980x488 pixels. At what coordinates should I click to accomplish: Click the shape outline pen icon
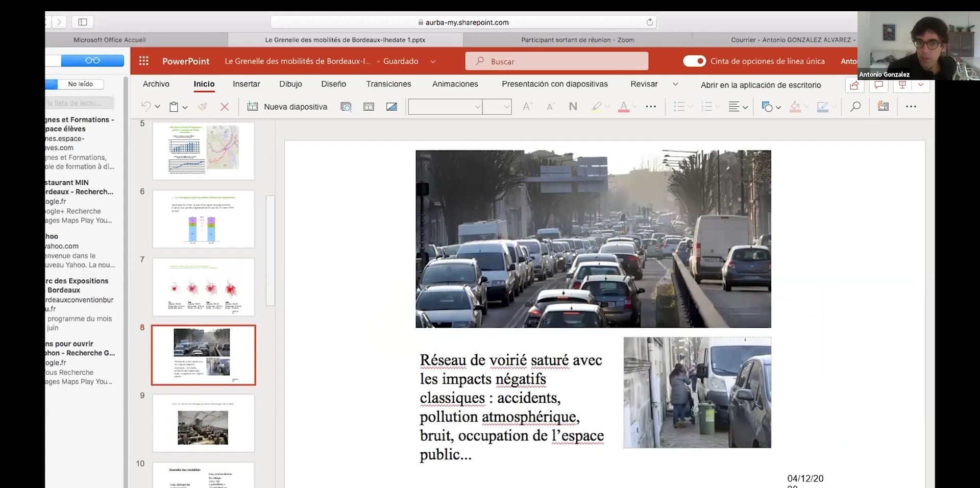pyautogui.click(x=822, y=107)
